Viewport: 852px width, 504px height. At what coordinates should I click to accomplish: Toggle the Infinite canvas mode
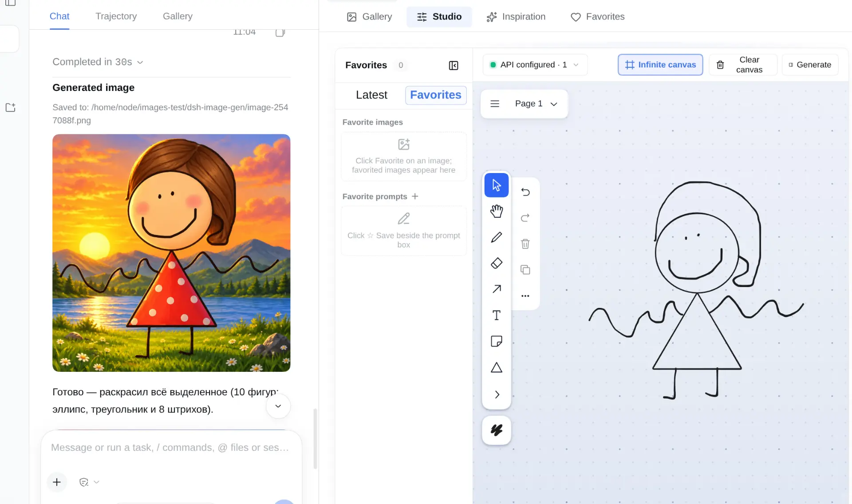click(x=660, y=65)
